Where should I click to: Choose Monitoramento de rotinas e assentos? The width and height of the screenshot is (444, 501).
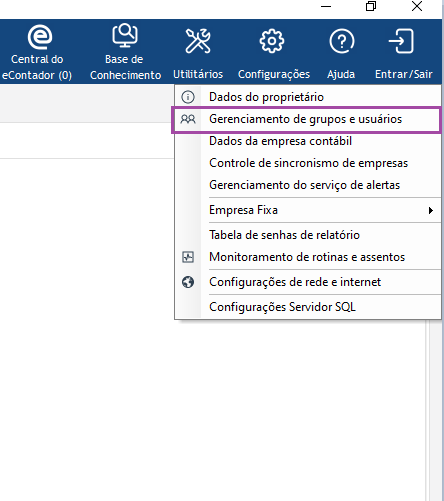tap(308, 257)
